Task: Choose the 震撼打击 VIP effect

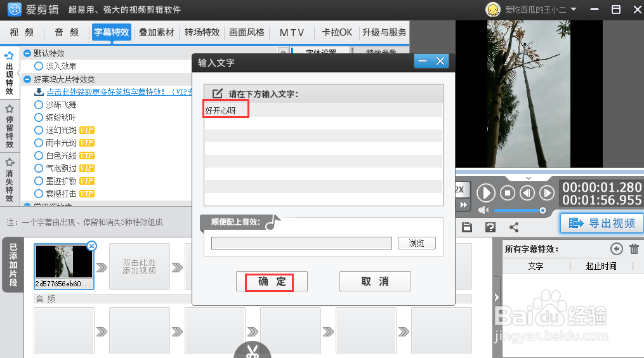Action: [x=39, y=194]
